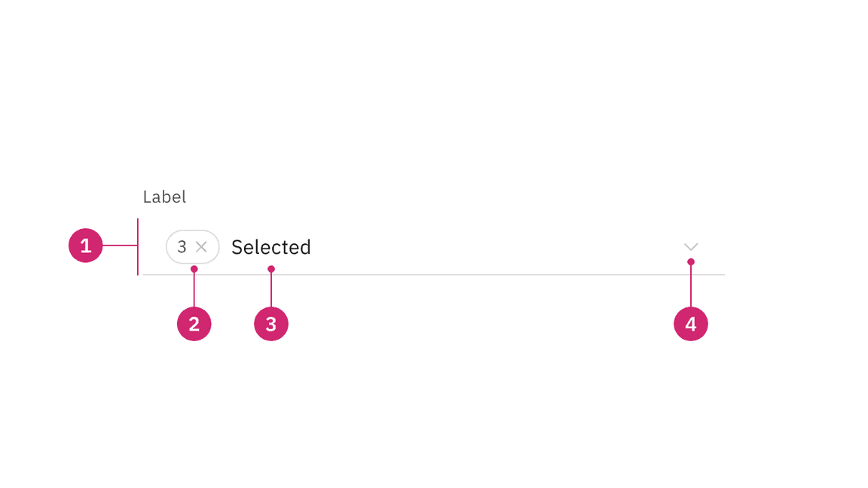Click the pink annotation marker numbered 1
Screen dimensions: 868x488
click(85, 246)
